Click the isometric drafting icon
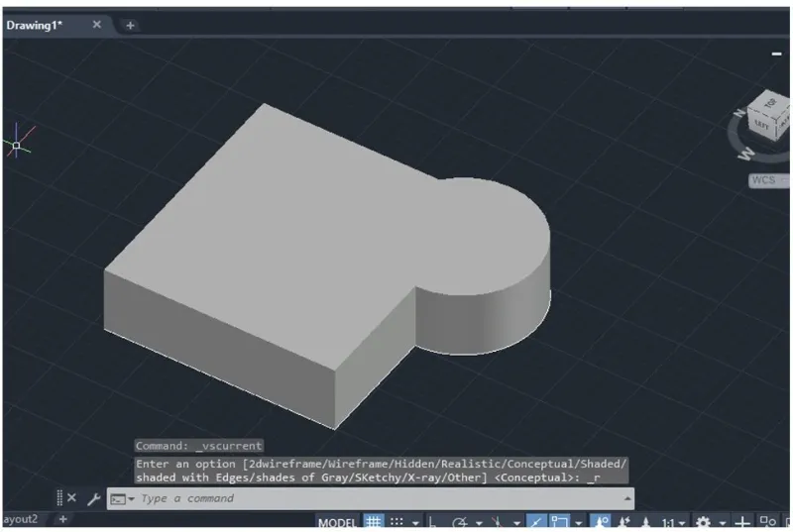Viewport: 793px width, 532px height. [x=495, y=522]
